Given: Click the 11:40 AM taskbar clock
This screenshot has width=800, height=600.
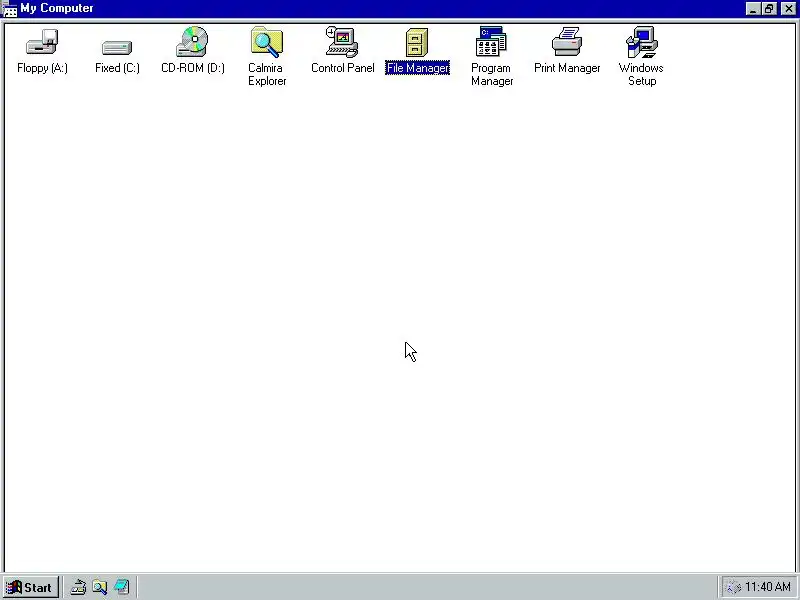Looking at the screenshot, I should tap(768, 587).
